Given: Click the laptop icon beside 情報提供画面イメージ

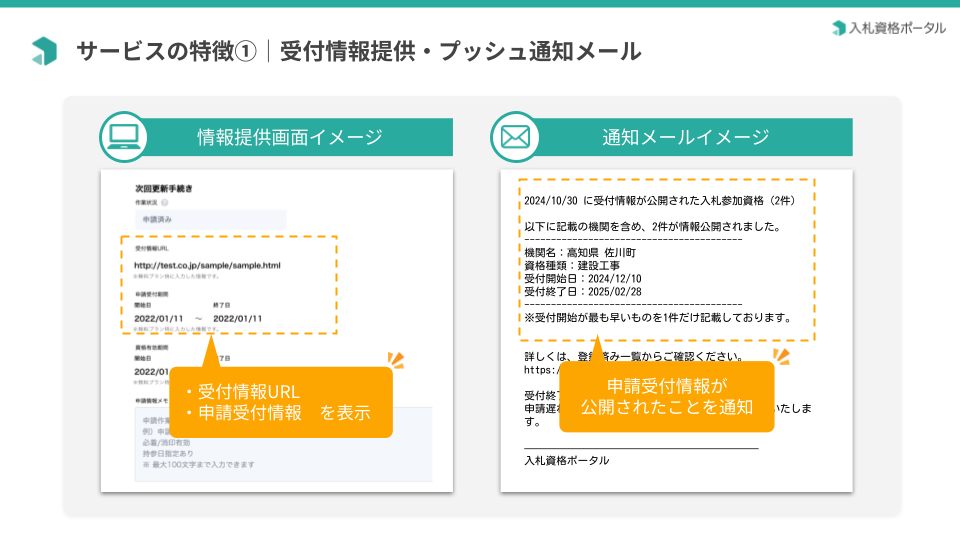Looking at the screenshot, I should (124, 137).
